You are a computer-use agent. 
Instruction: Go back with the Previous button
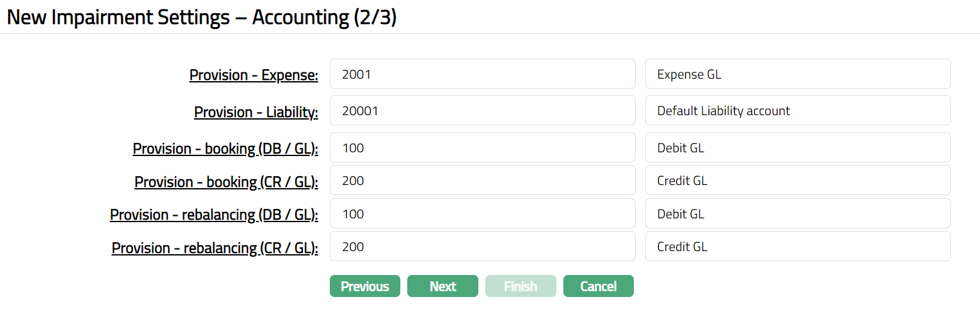click(x=364, y=286)
